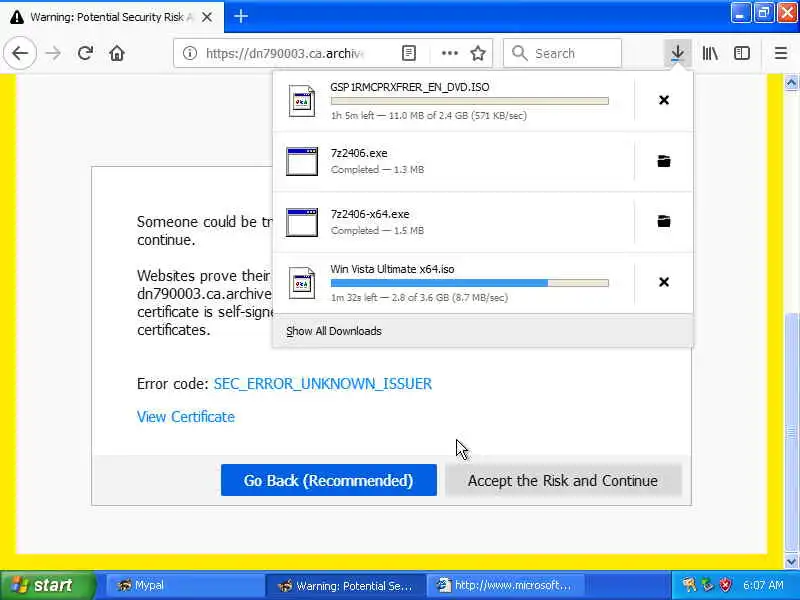800x600 pixels.
Task: Select the 7z2406-x64.exe download entry name
Action: coord(370,214)
